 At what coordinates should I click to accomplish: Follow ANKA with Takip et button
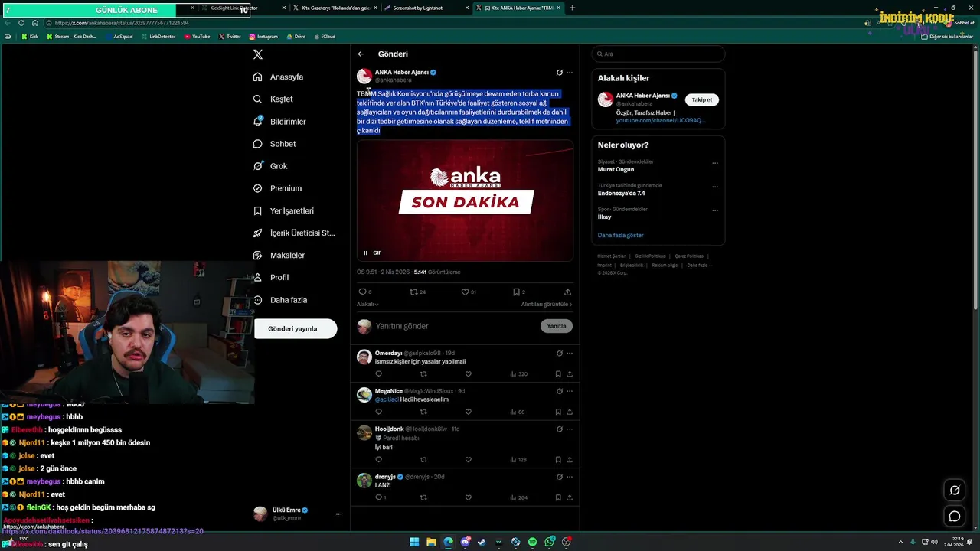click(x=701, y=99)
